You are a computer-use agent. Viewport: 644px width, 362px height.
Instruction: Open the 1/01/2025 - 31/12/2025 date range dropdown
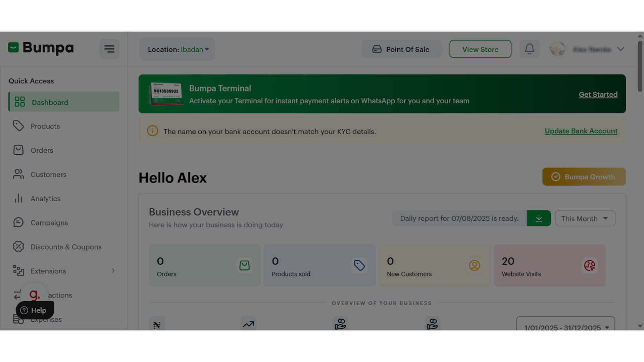tap(565, 324)
